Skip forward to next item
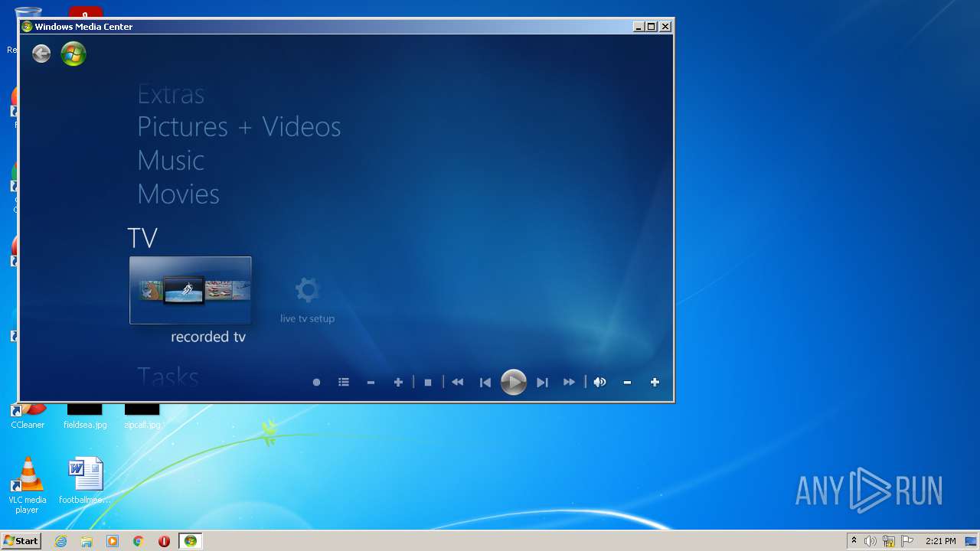This screenshot has width=980, height=551. tap(542, 383)
